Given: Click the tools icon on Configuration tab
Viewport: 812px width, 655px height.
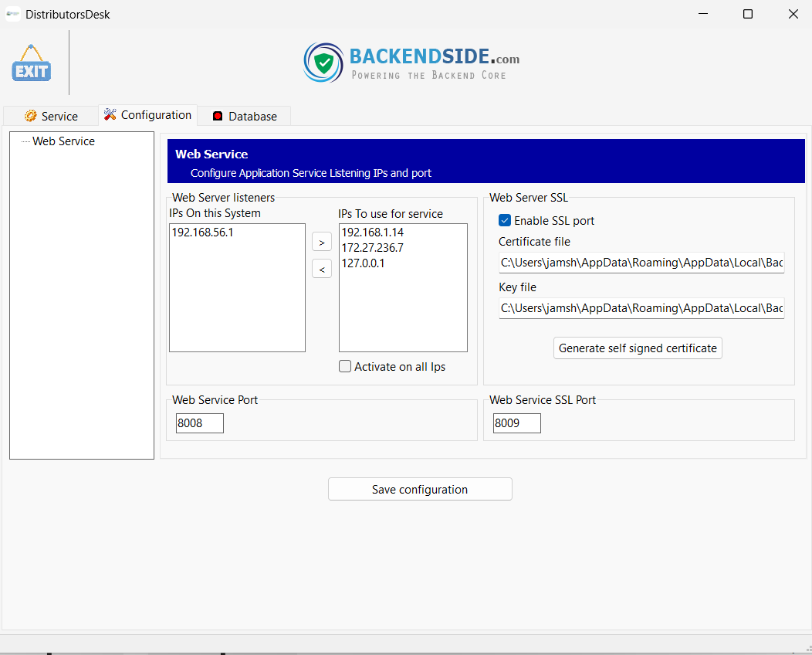Looking at the screenshot, I should 110,114.
